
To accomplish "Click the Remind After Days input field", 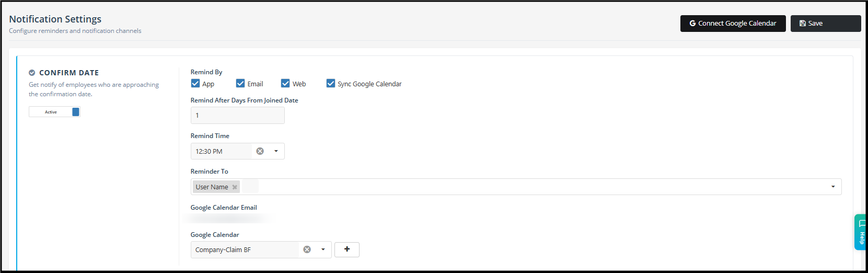I will 237,116.
